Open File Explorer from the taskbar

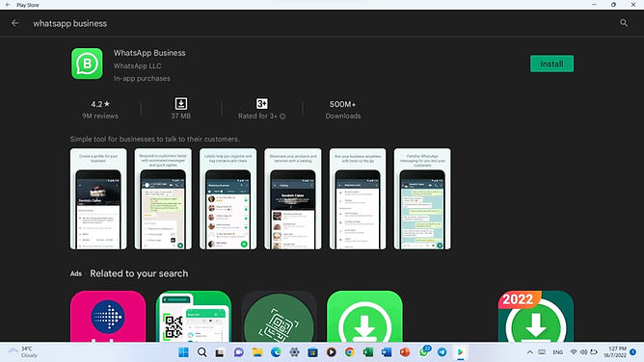coord(257,352)
